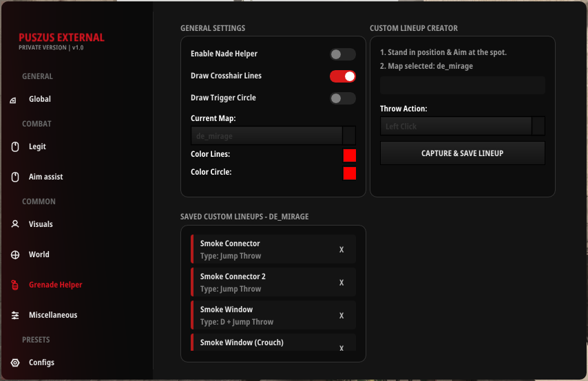Viewport: 588px width, 381px height.
Task: Click the PRESETS sidebar section label
Action: tap(36, 340)
